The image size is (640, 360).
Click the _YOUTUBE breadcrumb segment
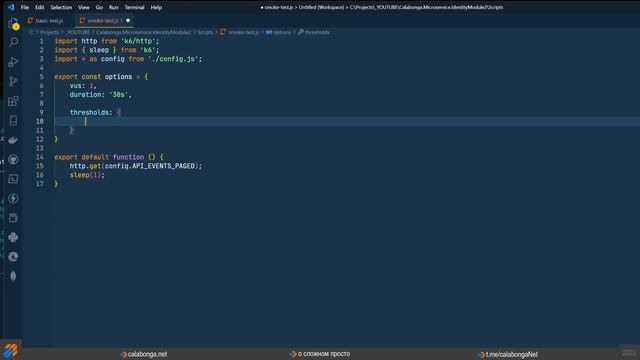click(x=78, y=32)
